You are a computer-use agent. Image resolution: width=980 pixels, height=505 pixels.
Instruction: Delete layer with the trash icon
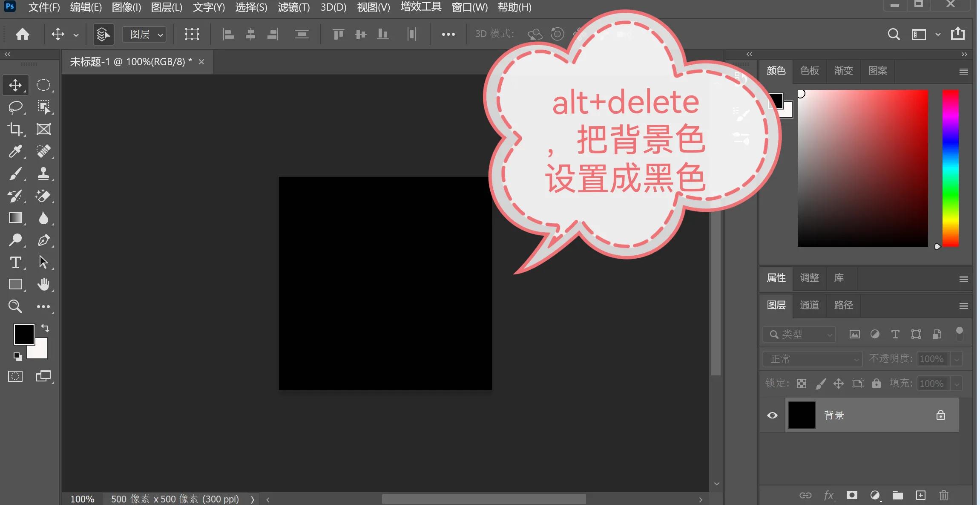click(x=944, y=495)
